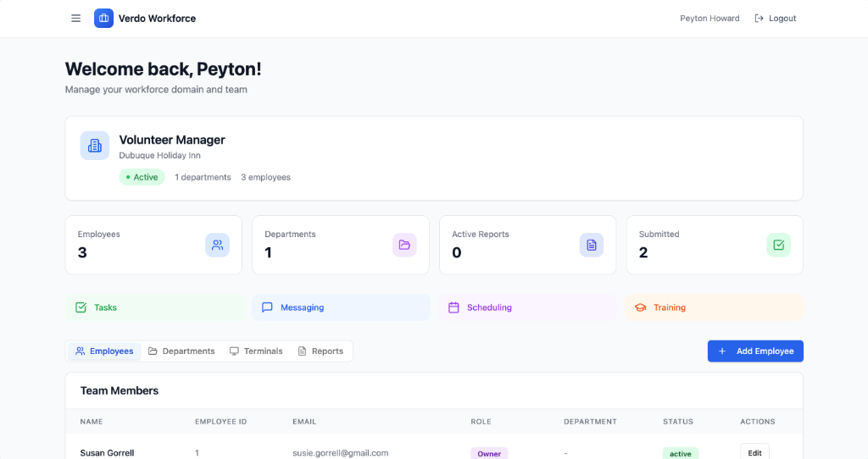Click the ROLE column header
Viewport: 868px width, 459px height.
[481, 422]
